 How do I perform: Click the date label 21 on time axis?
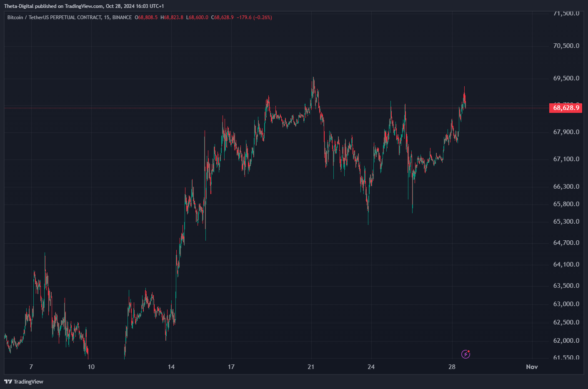[x=311, y=367]
